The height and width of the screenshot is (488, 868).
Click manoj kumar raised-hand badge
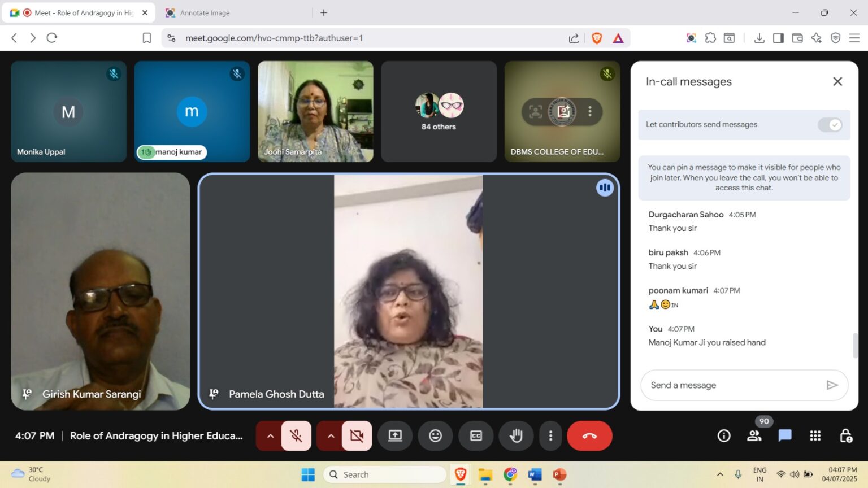tap(146, 152)
